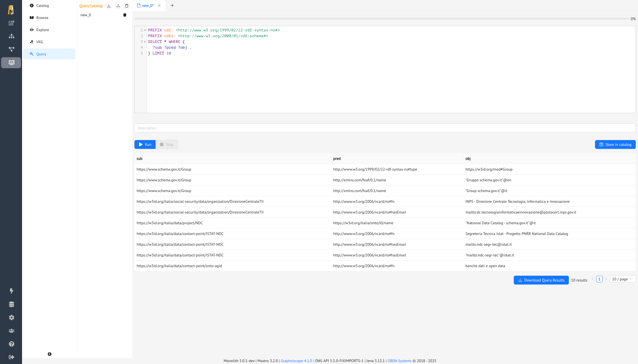Select the ontology editor pencil icon
This screenshot has width=638, height=364.
(x=11, y=23)
